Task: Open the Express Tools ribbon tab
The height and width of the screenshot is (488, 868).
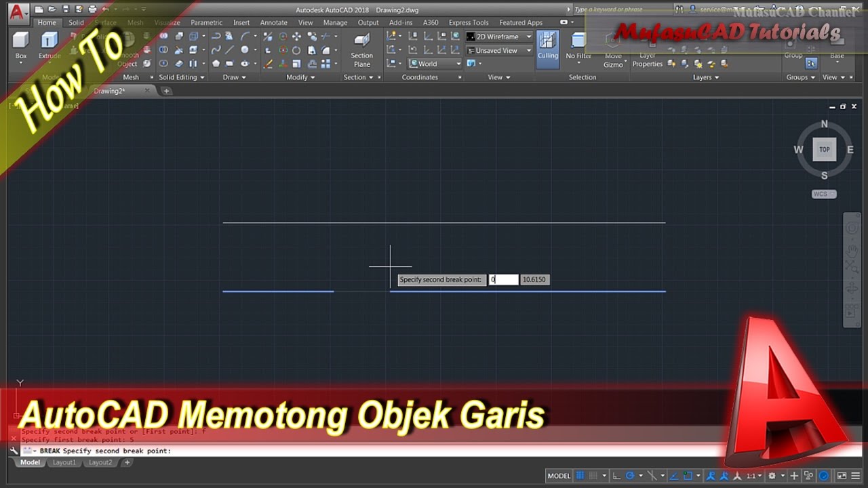Action: tap(469, 22)
